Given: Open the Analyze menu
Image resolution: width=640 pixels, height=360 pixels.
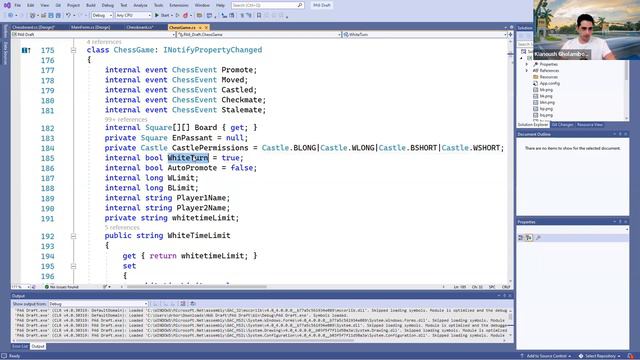Looking at the screenshot, I should (x=140, y=5).
